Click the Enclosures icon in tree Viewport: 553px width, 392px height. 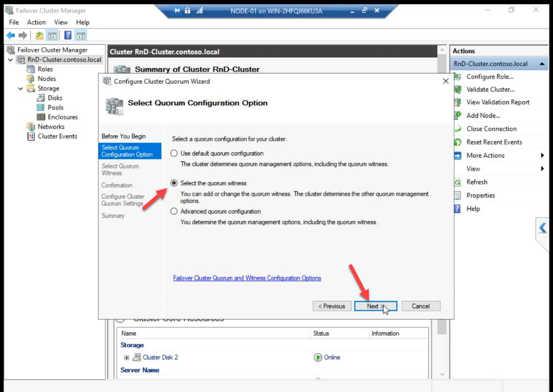point(41,117)
